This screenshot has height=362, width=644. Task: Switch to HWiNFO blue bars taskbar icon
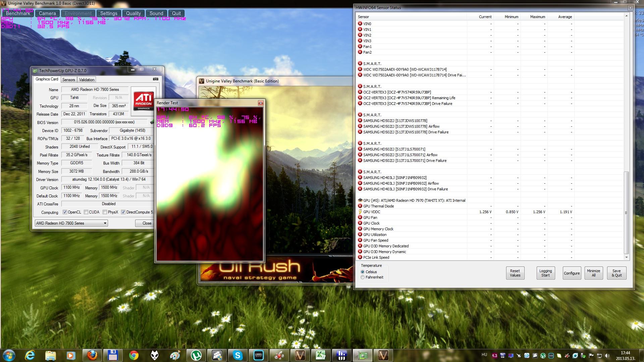click(x=341, y=355)
